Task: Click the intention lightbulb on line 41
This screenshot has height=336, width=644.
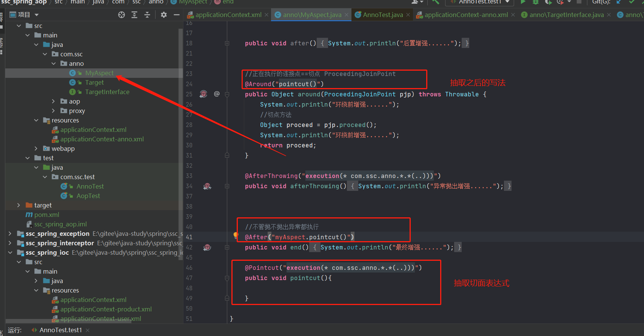Action: [236, 235]
